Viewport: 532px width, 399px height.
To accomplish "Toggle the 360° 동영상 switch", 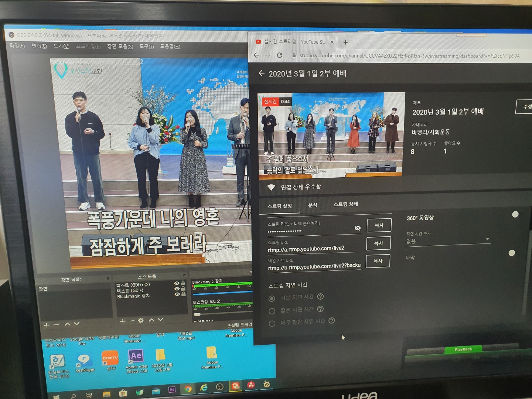I will tap(515, 214).
